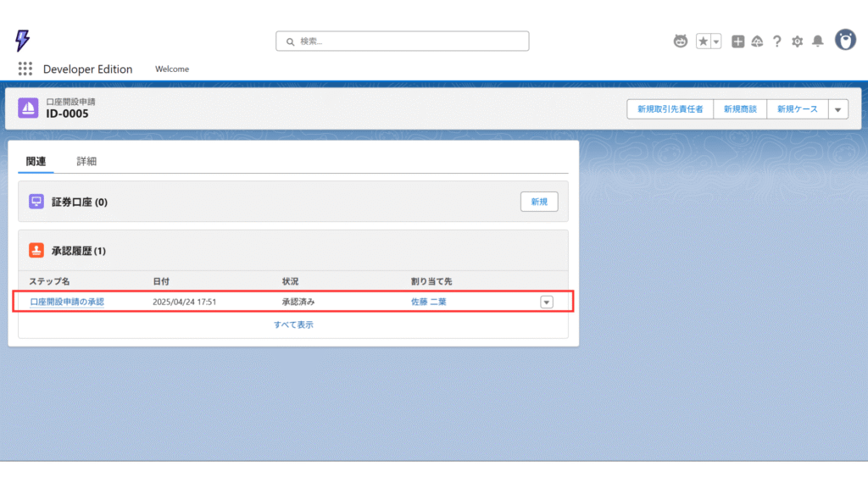Click the lightning bolt logo
Viewport: 868px width, 488px height.
22,41
